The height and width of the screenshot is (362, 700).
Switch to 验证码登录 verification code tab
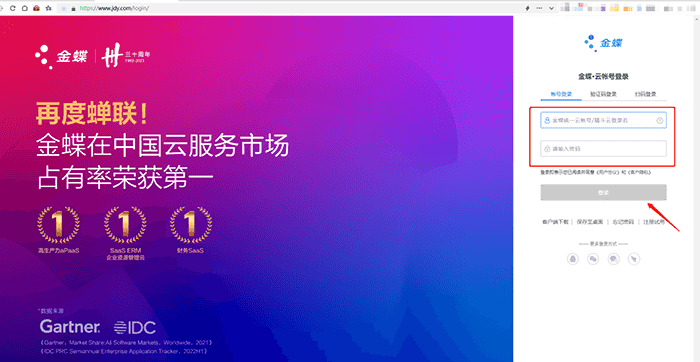click(603, 94)
